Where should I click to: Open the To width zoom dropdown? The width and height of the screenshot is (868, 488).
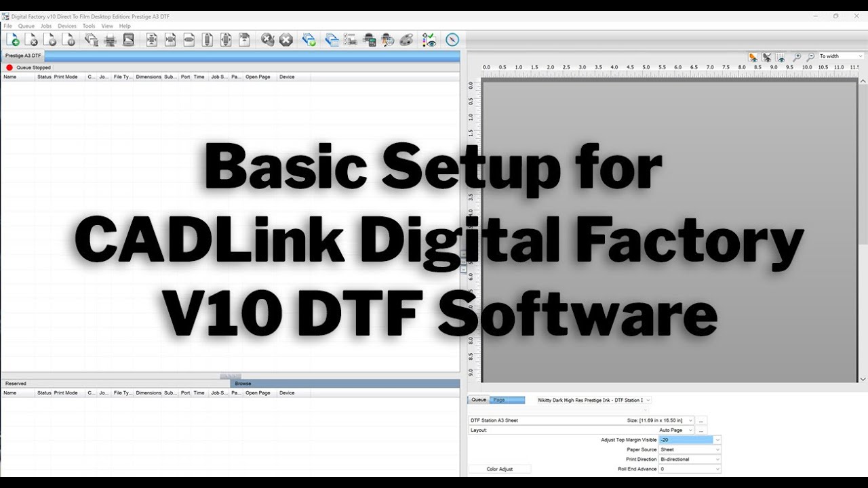(841, 56)
